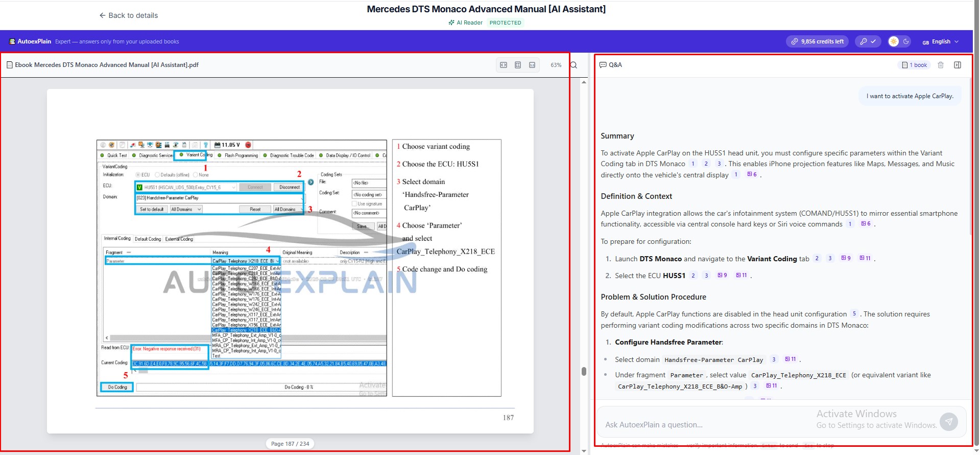Image resolution: width=980 pixels, height=455 pixels.
Task: Click the key and checkmark button
Action: (x=868, y=41)
